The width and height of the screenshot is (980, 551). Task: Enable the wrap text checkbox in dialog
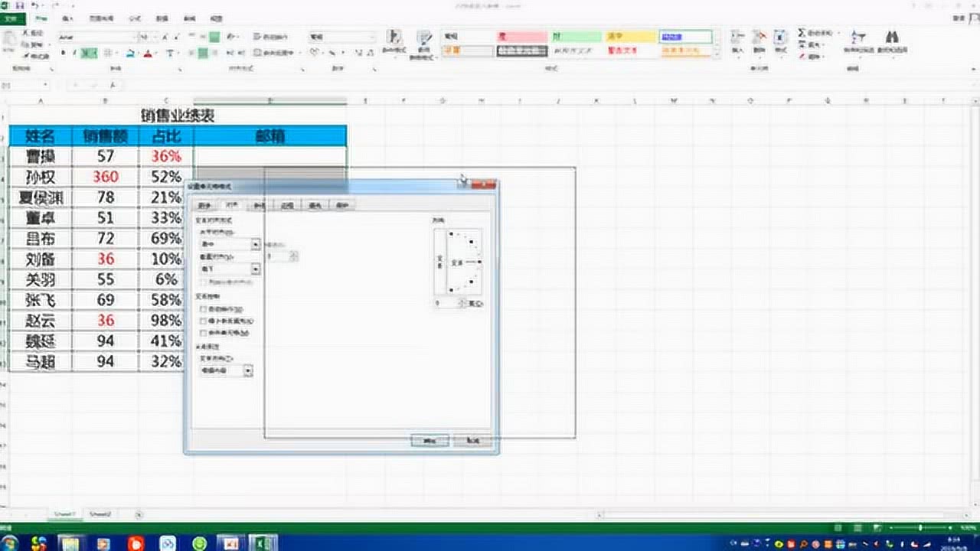[x=203, y=309]
